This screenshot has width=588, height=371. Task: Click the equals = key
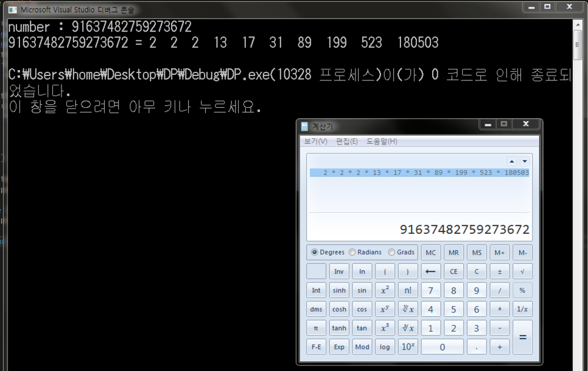[522, 337]
